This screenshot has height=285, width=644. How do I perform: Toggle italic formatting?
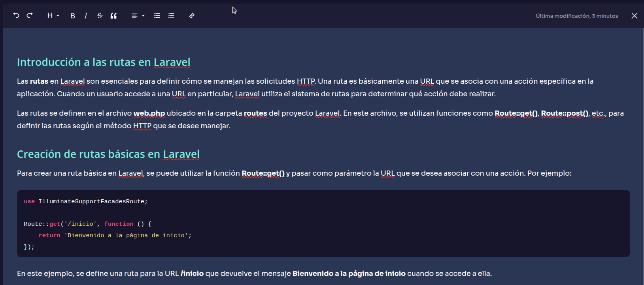(x=86, y=16)
